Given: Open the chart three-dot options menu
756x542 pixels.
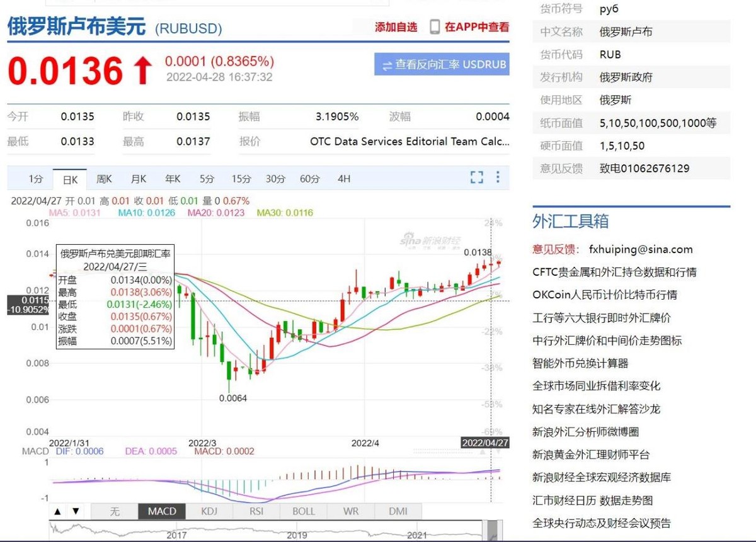Looking at the screenshot, I should (498, 178).
